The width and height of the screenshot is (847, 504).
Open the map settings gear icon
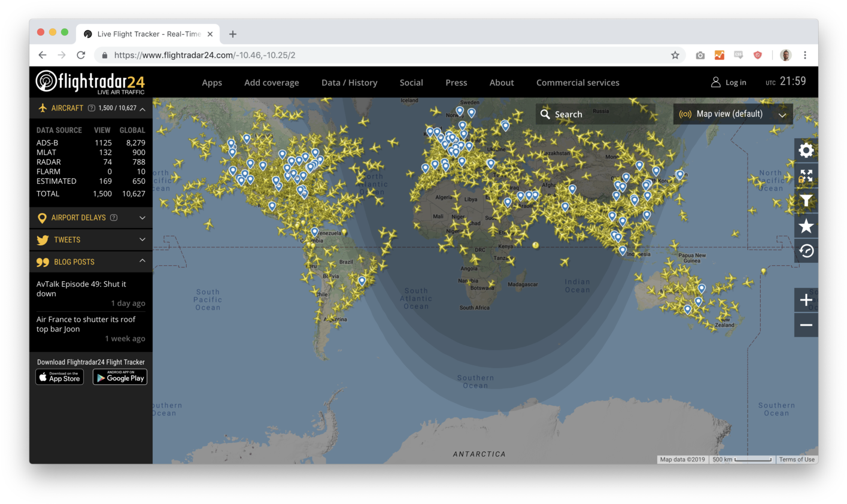tap(806, 150)
